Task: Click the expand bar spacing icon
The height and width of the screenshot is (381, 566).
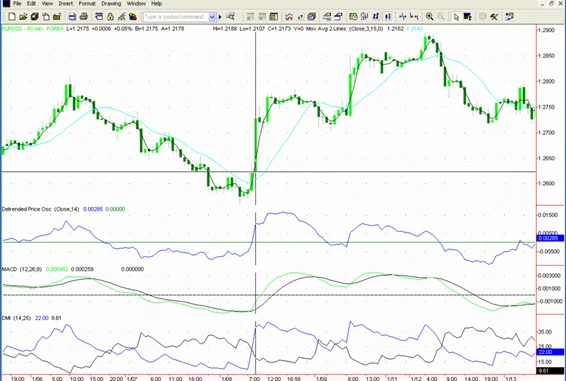Action: pos(414,17)
